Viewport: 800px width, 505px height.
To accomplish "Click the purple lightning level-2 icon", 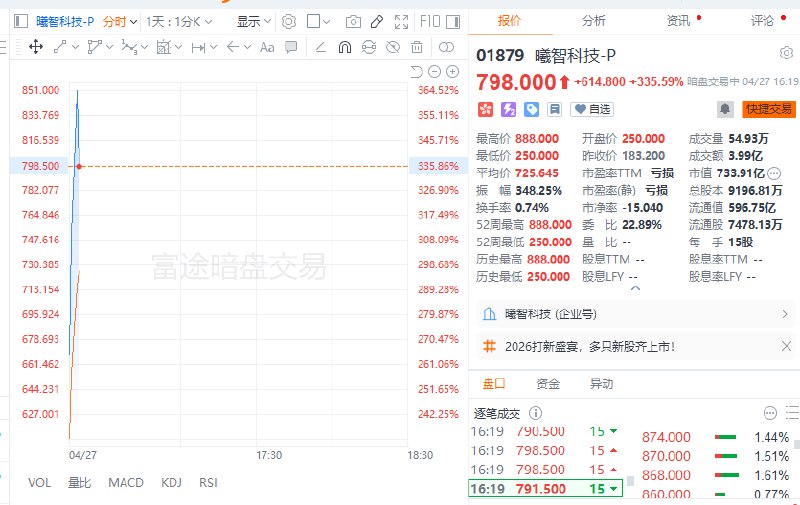I will click(508, 109).
